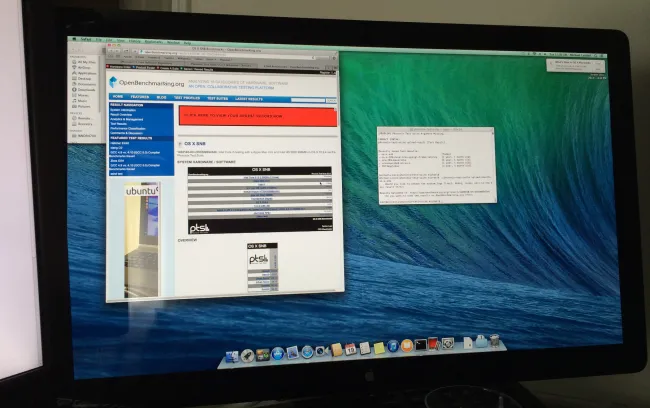
Task: Launch the Launchpad rocket icon in the Dock
Action: tap(247, 355)
